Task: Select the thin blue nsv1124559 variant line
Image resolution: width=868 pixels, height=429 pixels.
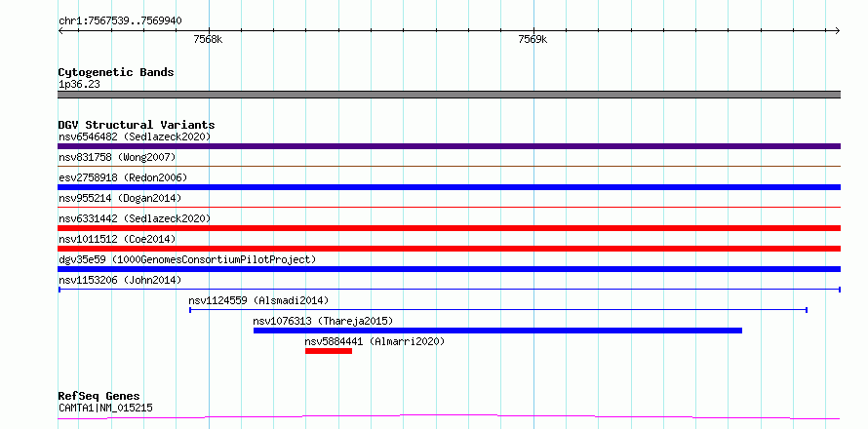Action: (498, 310)
